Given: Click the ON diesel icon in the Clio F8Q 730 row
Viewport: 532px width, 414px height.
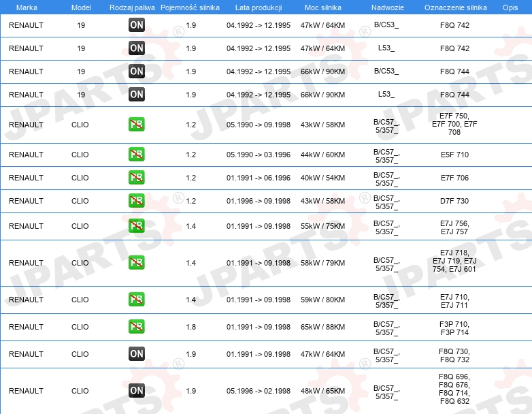Looking at the screenshot, I should coord(137,353).
